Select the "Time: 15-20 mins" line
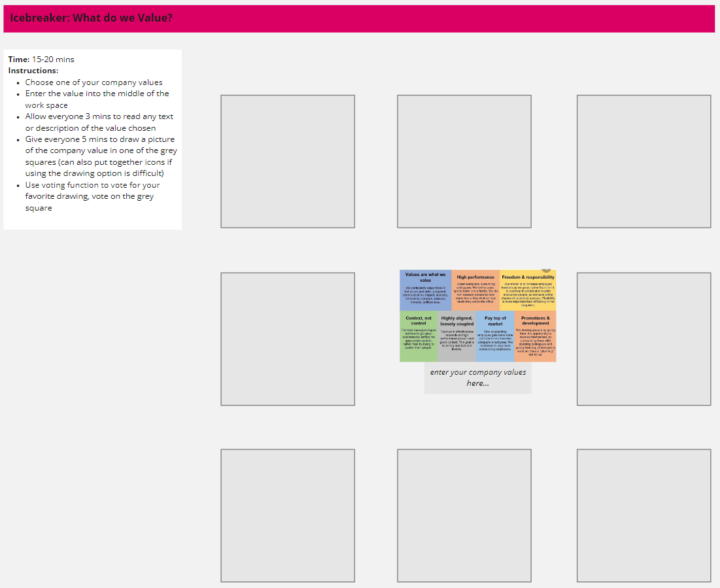 [41, 60]
